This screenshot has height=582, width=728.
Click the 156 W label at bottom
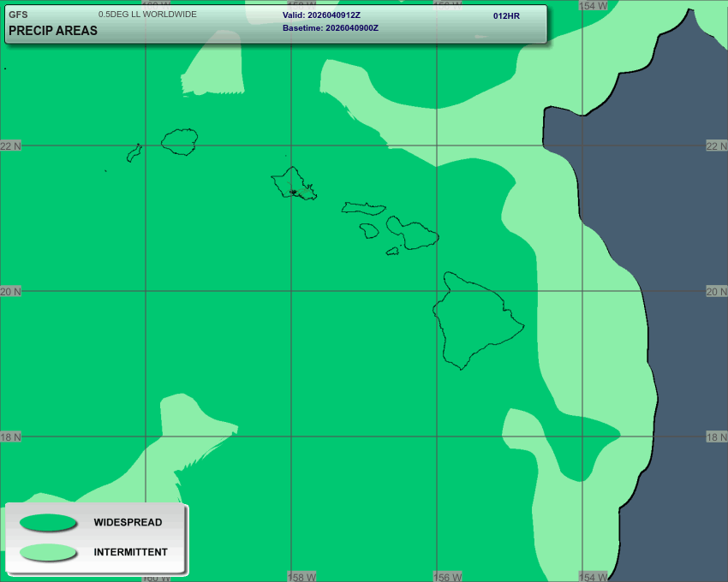click(x=446, y=577)
